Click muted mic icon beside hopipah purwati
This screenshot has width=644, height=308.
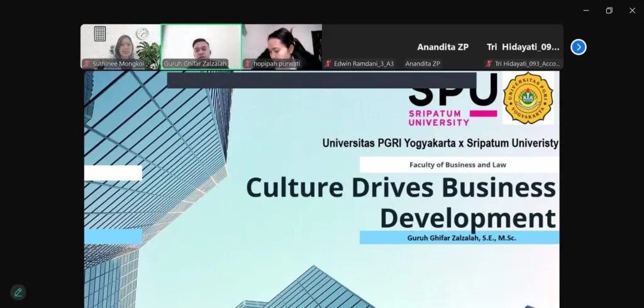(248, 64)
